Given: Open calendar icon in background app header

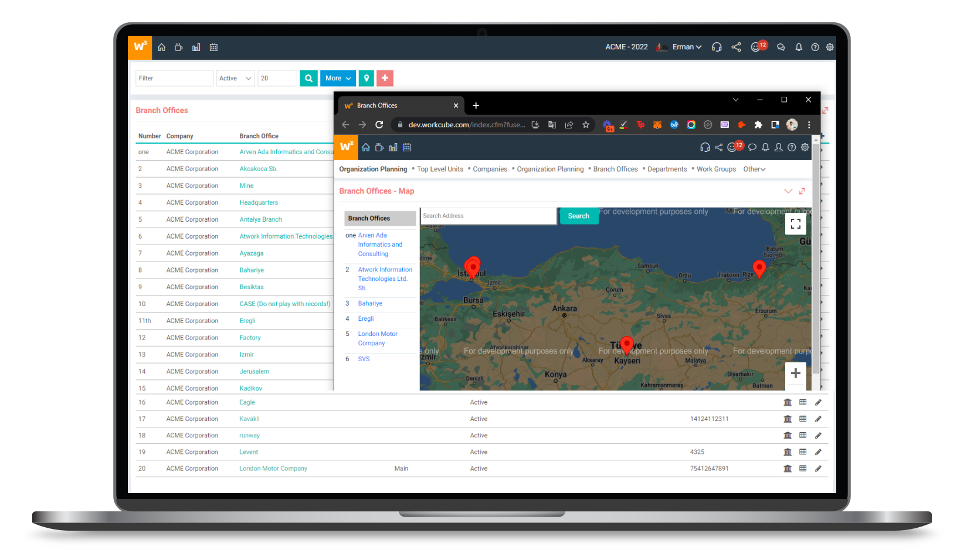Looking at the screenshot, I should coord(213,47).
